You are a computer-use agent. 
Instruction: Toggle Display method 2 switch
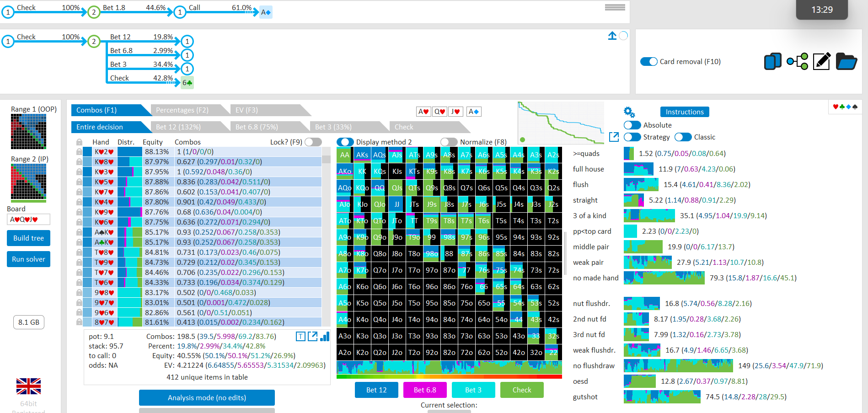coord(345,142)
